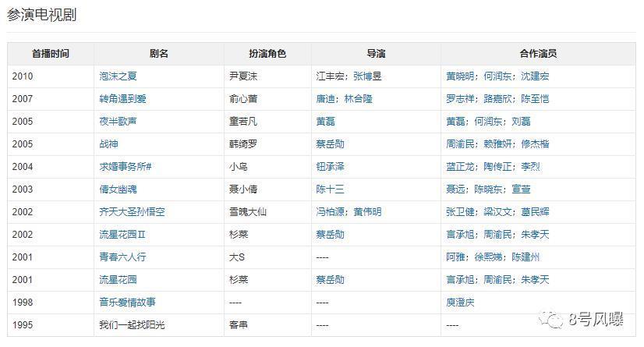Click co-star 陶传正 link
Viewport: 644px width, 347px height.
(497, 166)
